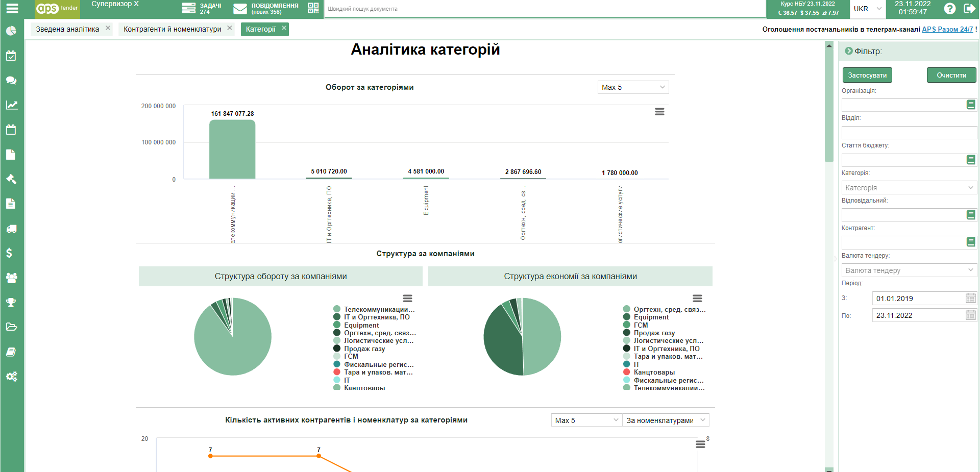
Task: Close the Зведена аналітика tab
Action: [108, 28]
